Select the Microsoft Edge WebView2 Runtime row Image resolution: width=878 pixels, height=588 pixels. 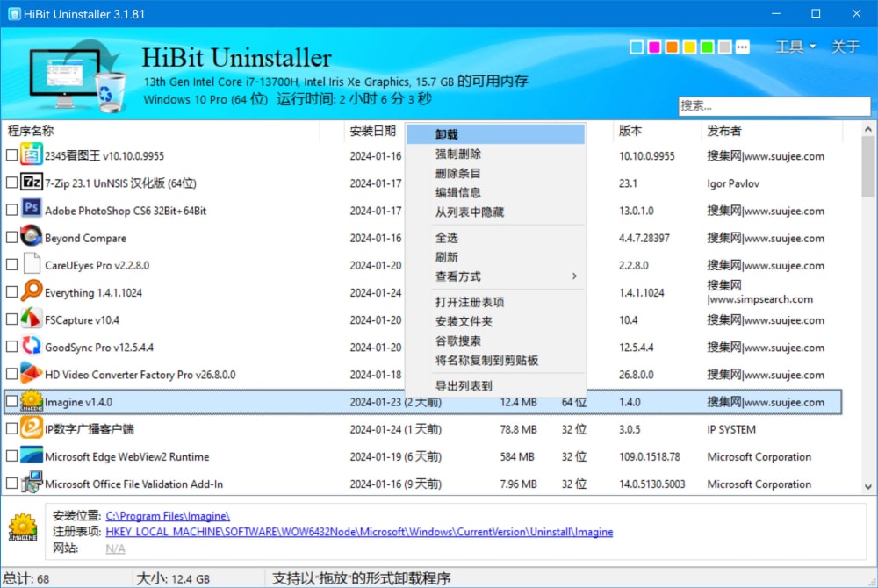pyautogui.click(x=422, y=456)
